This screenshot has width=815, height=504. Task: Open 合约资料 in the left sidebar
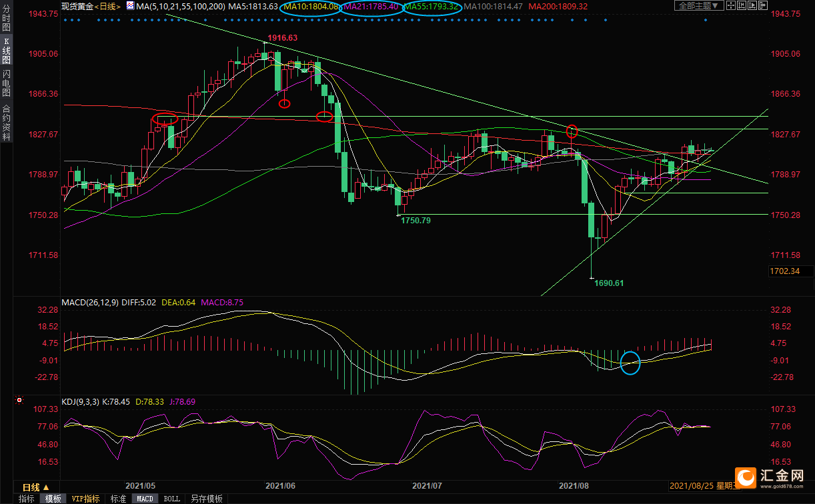6,121
